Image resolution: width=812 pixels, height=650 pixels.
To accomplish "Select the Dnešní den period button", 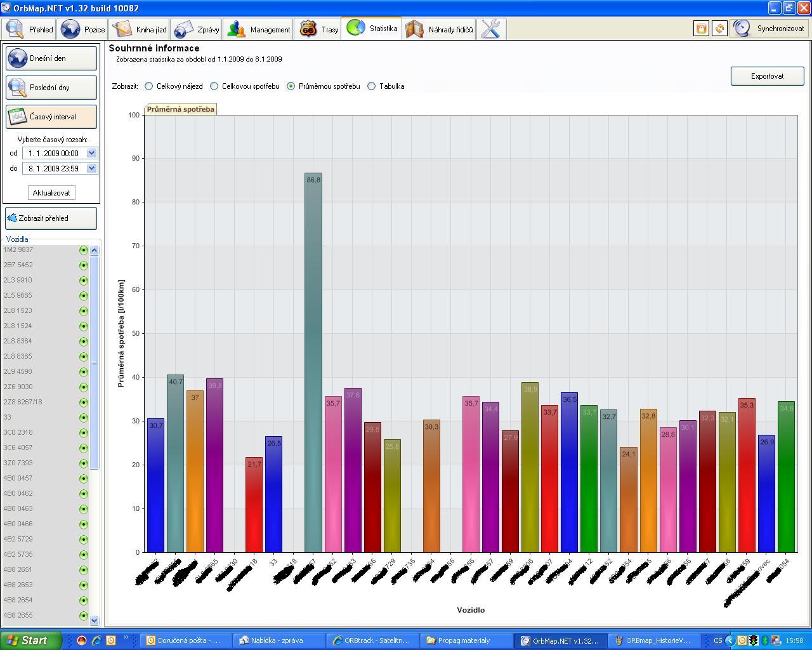I will (51, 58).
